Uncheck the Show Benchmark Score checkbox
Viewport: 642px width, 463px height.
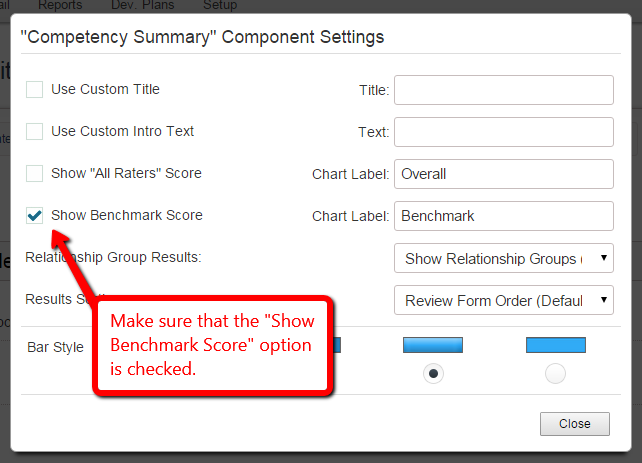click(34, 215)
